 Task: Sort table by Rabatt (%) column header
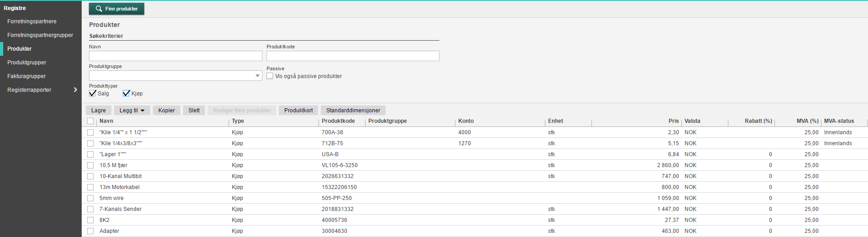[x=758, y=121]
